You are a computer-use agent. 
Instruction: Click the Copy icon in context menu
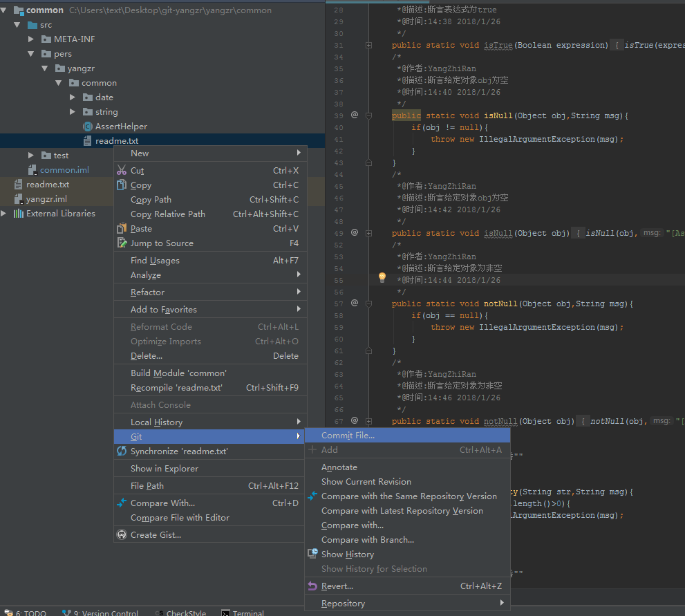(x=122, y=185)
